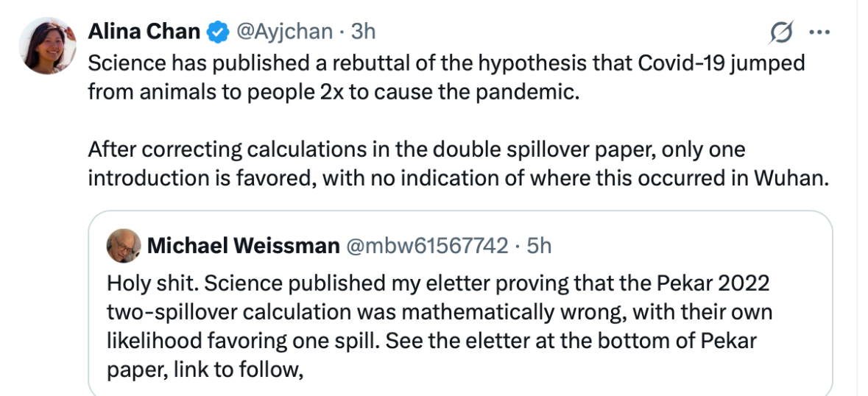868x396 pixels.
Task: Open the Alina Chan display name
Action: (x=144, y=32)
